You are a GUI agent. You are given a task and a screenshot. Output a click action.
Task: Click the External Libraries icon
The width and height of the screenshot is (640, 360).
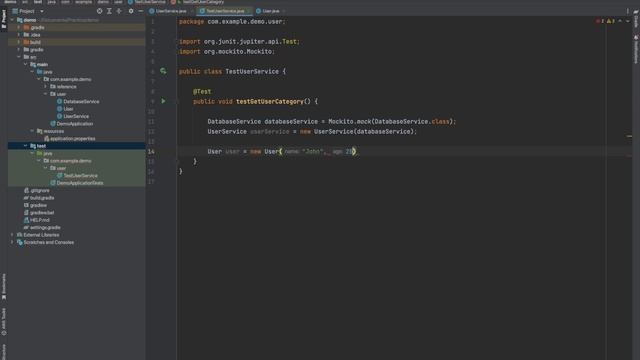tap(20, 235)
